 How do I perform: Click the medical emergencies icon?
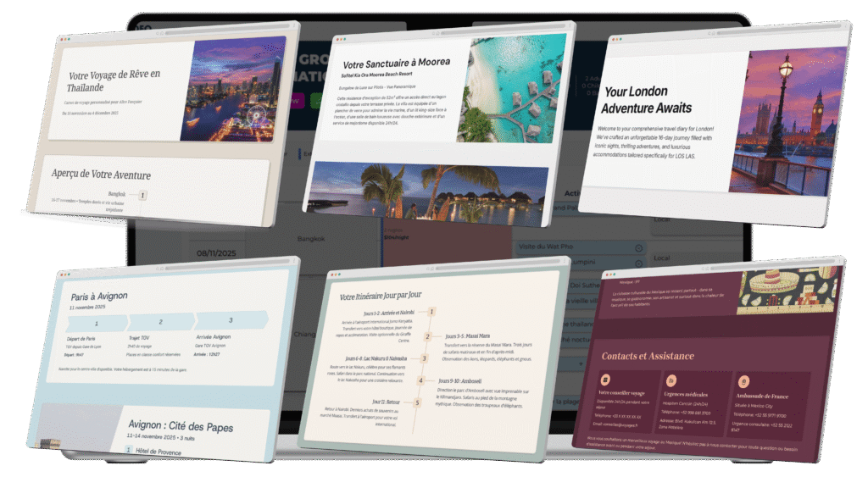click(671, 381)
